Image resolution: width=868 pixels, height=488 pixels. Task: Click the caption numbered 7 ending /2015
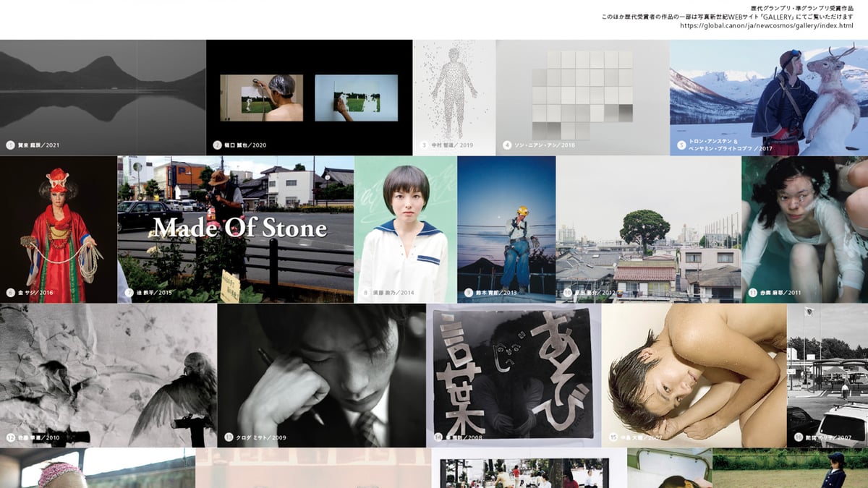click(148, 293)
